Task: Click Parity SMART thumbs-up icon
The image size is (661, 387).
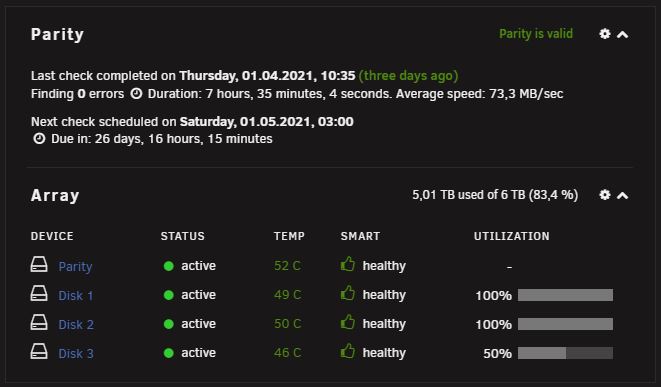Action: (348, 264)
